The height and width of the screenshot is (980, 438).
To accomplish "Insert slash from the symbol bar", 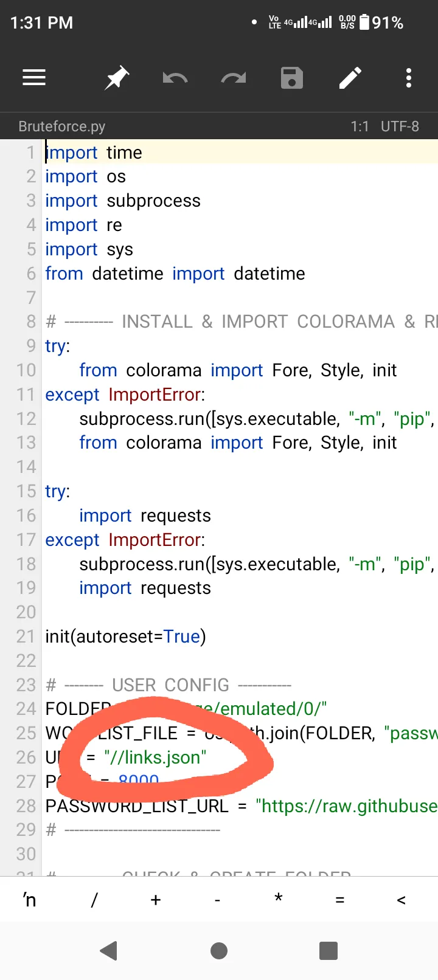I will coord(94,900).
